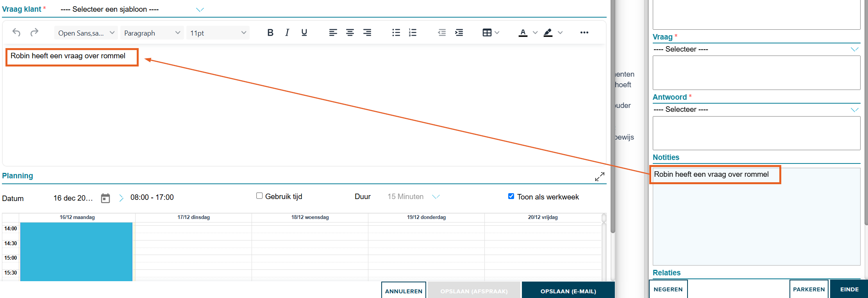Screen dimensions: 868x298
Task: Click the Annuleren button
Action: 404,290
